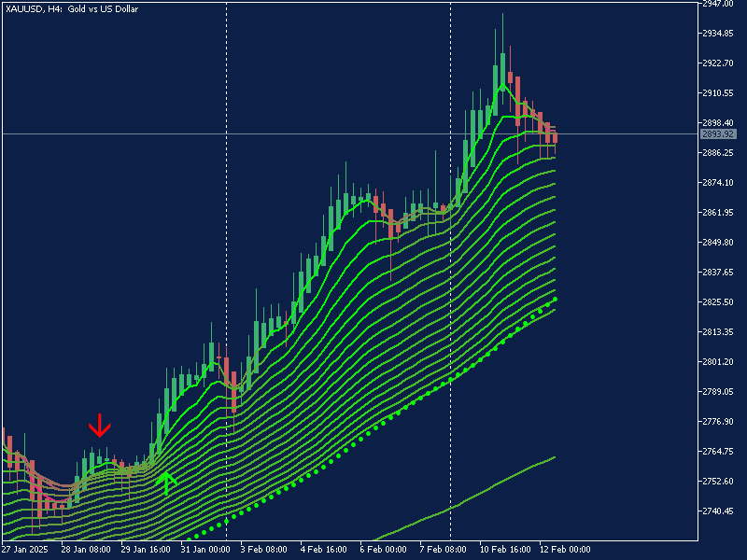The image size is (747, 560).
Task: Click price scale value 2776.90
Action: pos(718,422)
